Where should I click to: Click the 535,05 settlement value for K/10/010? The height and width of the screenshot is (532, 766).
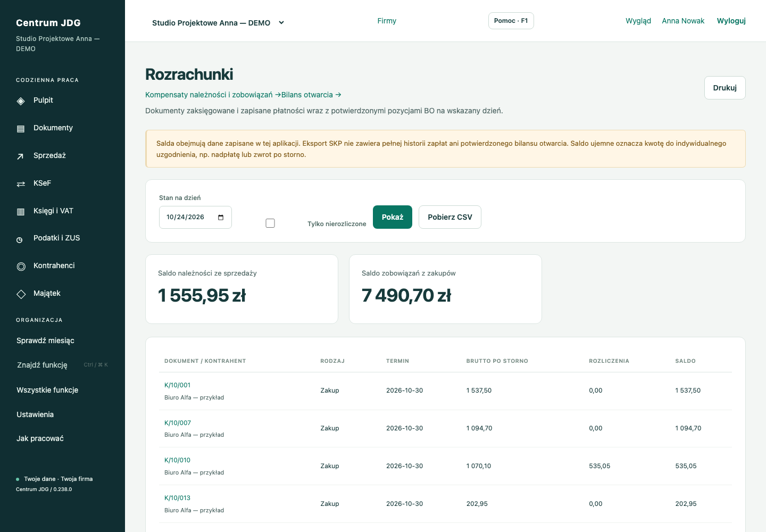coord(600,466)
